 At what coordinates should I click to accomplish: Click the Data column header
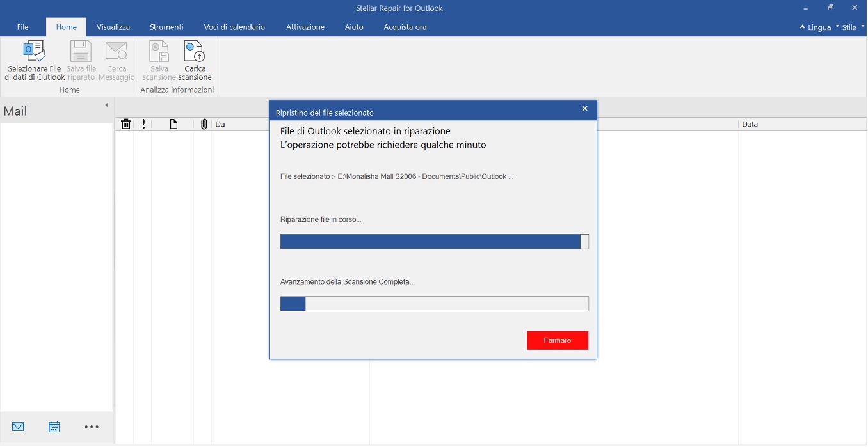coord(750,124)
